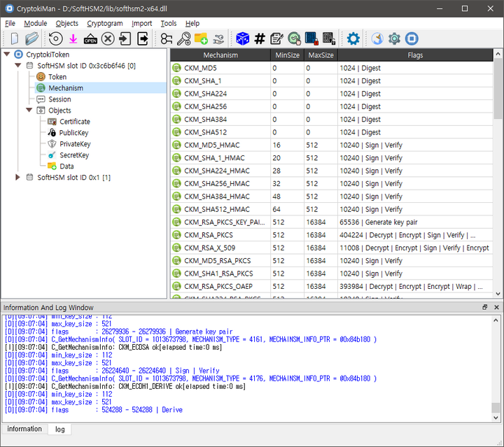Collapse the Objects tree node
Image resolution: width=504 pixels, height=447 pixels.
point(29,111)
